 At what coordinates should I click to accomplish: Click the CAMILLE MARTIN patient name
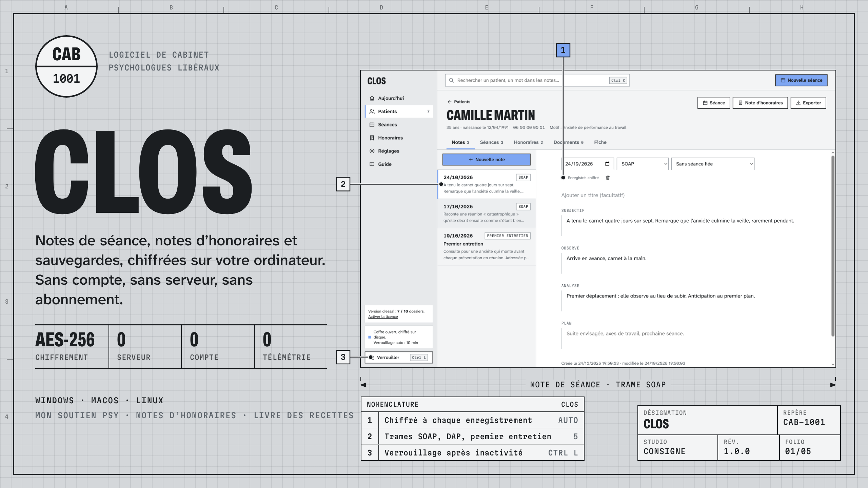(491, 115)
